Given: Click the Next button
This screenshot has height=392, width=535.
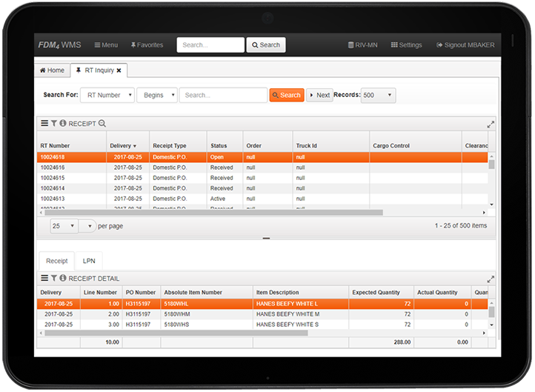Looking at the screenshot, I should (319, 95).
